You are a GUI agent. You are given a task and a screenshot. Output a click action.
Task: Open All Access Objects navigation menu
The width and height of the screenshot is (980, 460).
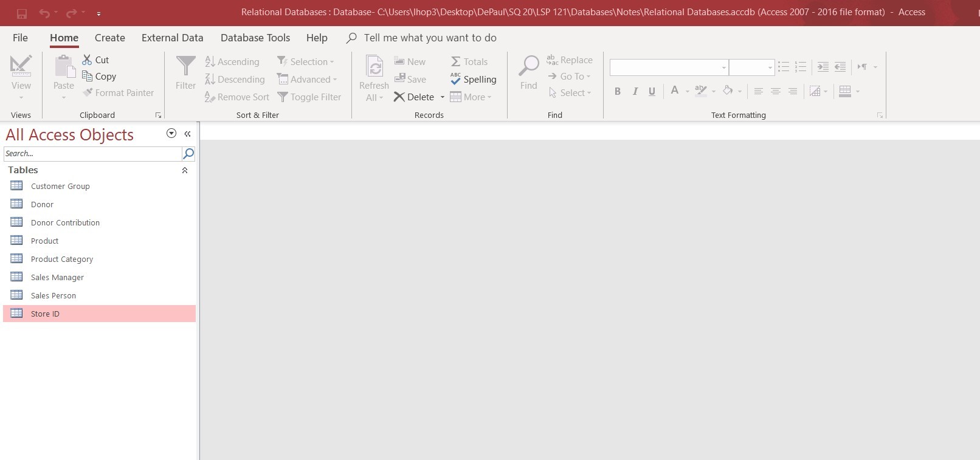171,134
